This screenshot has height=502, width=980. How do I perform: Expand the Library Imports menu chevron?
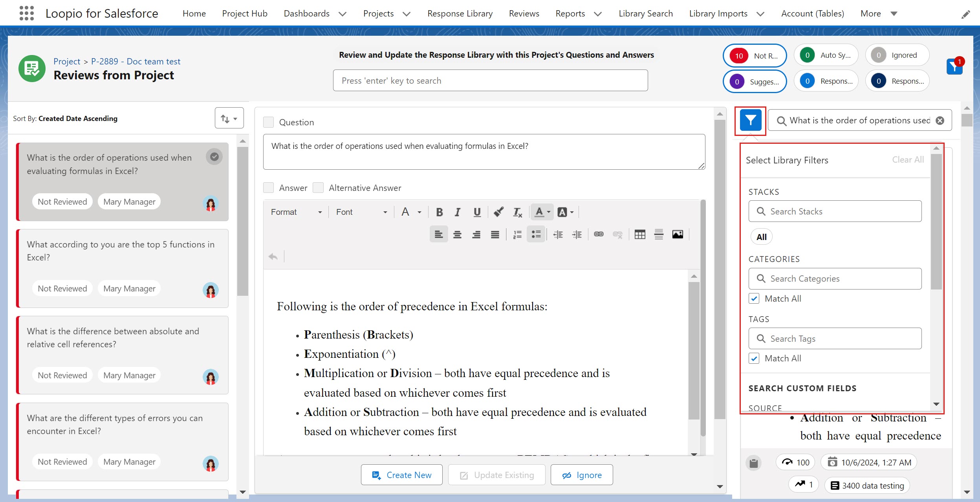point(760,14)
